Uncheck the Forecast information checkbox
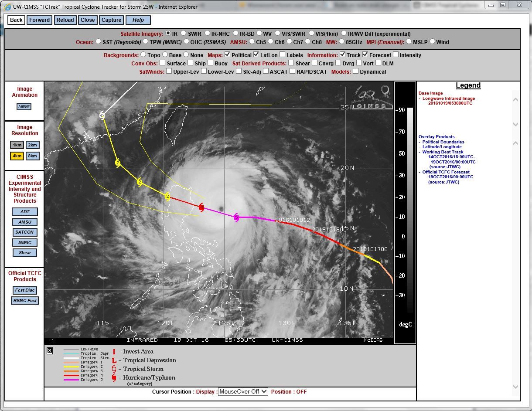Screen dimensions: 532x411 point(365,55)
